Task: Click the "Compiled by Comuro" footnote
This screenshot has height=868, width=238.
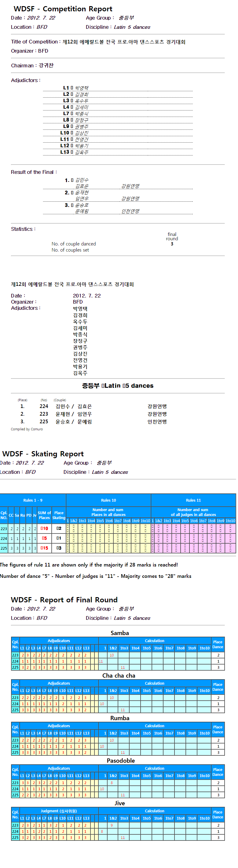Action: pos(27,429)
